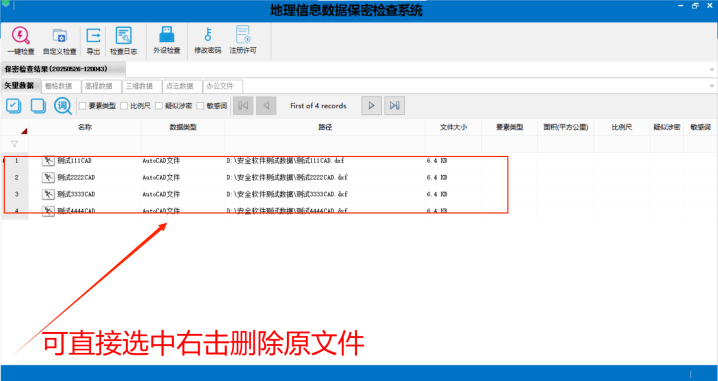718x381 pixels.
Task: Click AutoCAD文件 type in row 2
Action: pyautogui.click(x=161, y=177)
